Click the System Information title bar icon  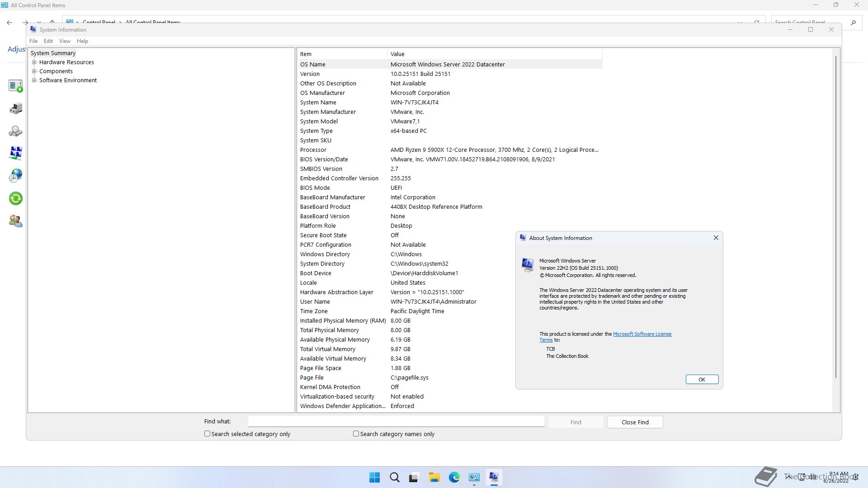[x=33, y=29]
